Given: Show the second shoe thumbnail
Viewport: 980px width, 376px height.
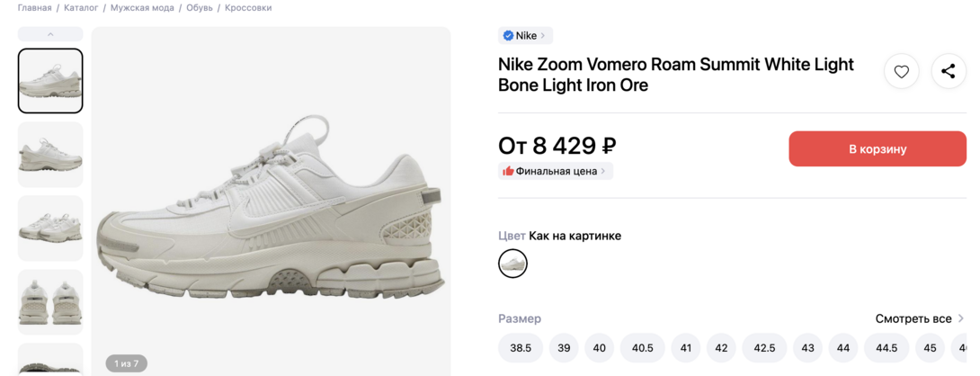Looking at the screenshot, I should tap(50, 155).
